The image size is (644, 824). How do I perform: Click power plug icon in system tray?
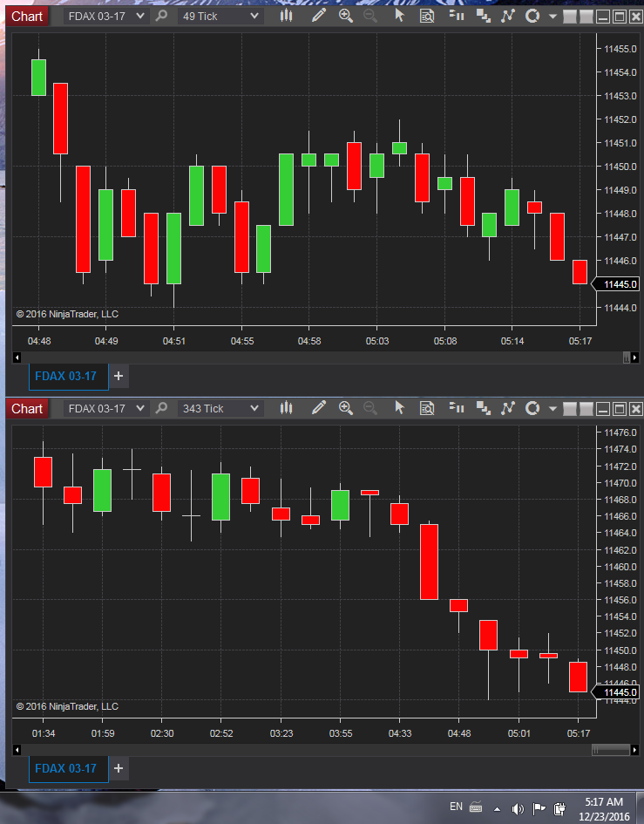[559, 809]
